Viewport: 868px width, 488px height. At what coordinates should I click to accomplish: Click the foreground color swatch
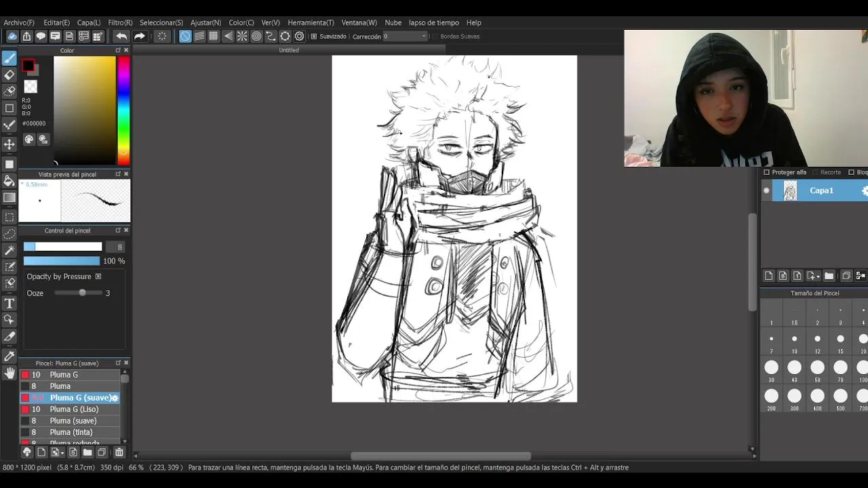[x=28, y=66]
